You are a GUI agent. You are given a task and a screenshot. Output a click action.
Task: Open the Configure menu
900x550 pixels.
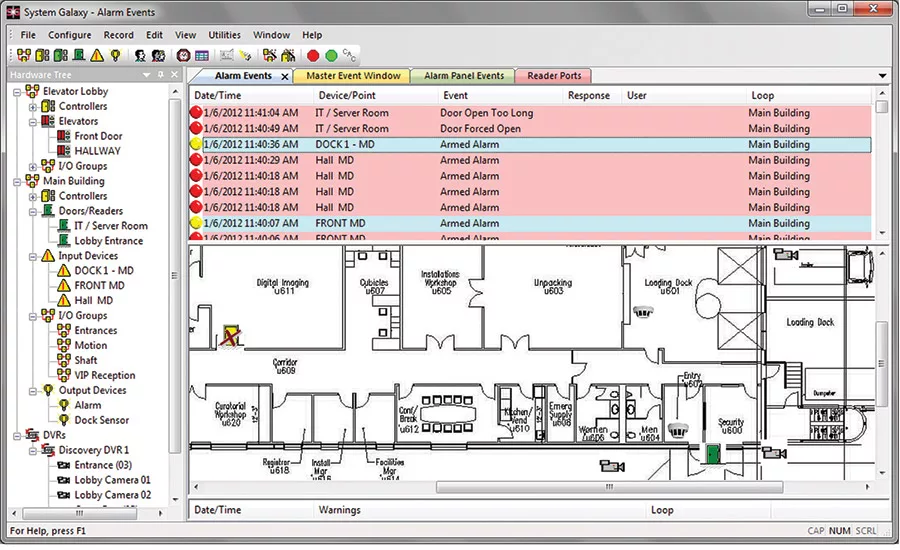[x=69, y=35]
